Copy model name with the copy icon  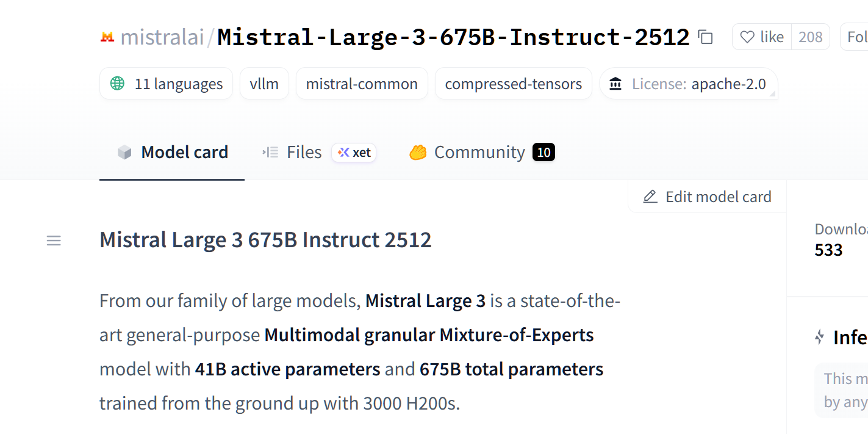706,37
